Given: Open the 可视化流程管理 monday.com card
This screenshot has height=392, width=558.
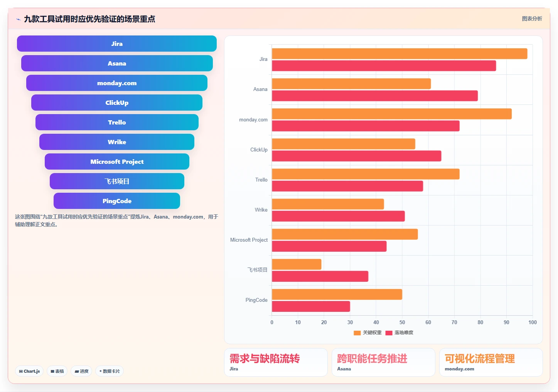Looking at the screenshot, I should point(491,362).
